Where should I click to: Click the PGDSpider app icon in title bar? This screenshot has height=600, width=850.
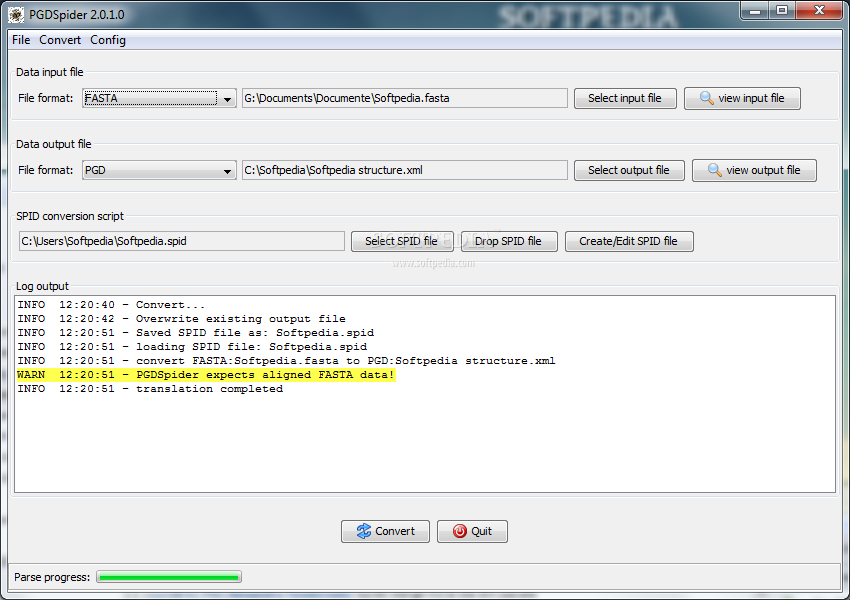pyautogui.click(x=16, y=15)
